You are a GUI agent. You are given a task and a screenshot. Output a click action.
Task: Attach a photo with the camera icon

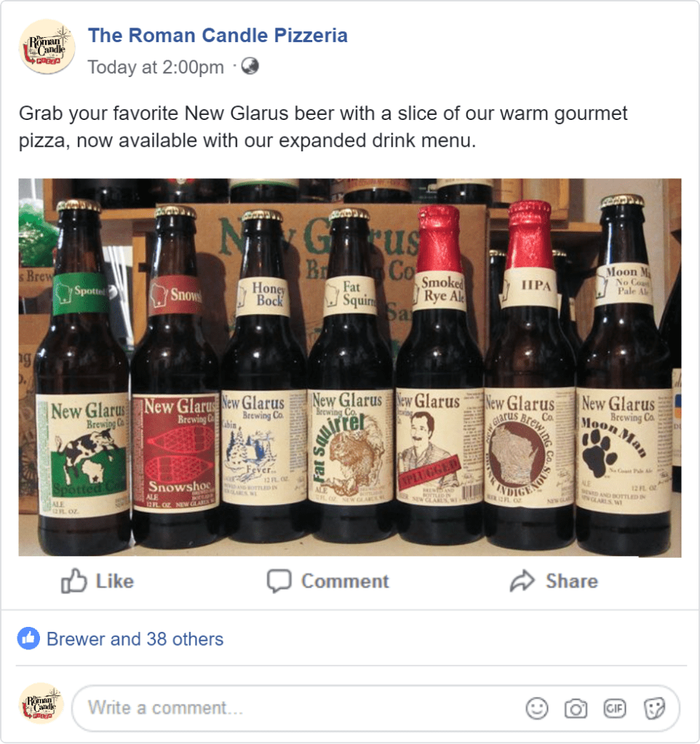click(x=576, y=709)
